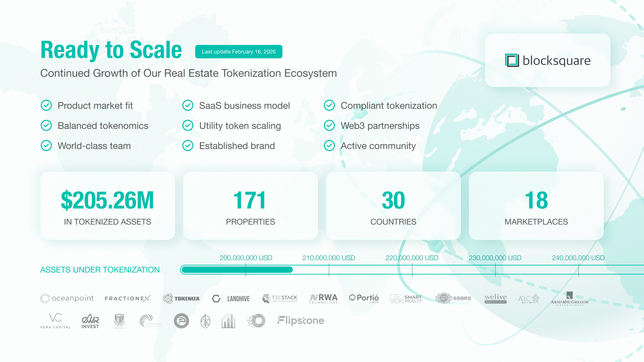Click the Blocksquare logo icon
This screenshot has width=644, height=362.
click(x=512, y=60)
